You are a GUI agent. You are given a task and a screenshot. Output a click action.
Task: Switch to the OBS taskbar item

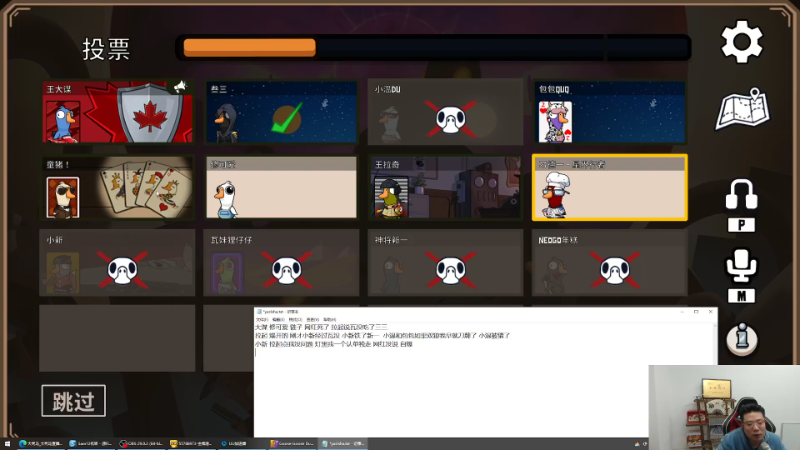141,444
